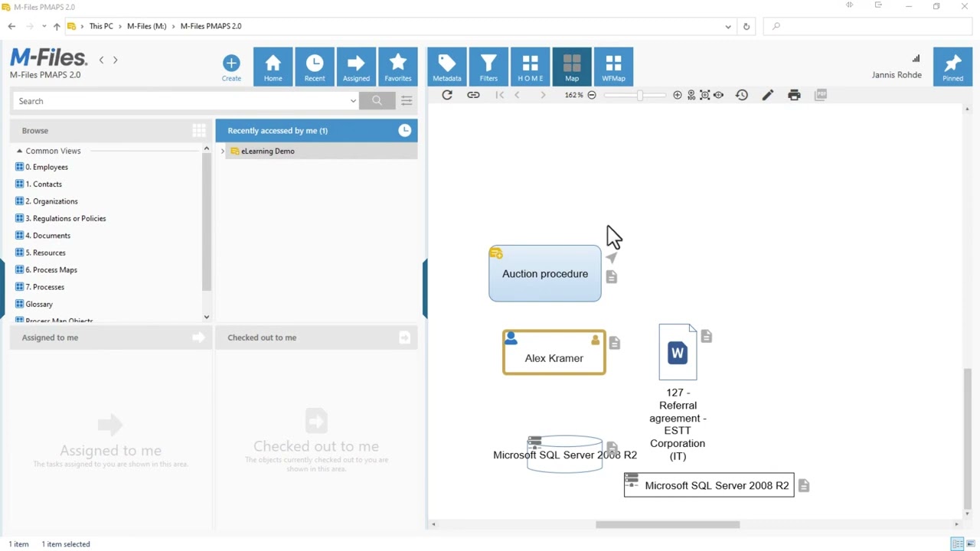Go to first map page icon
The image size is (980, 551).
point(500,95)
